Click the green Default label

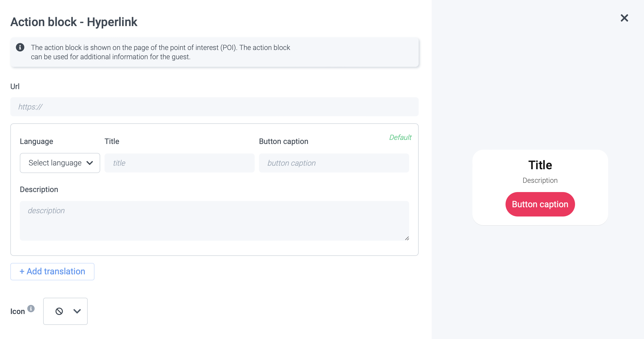pos(400,137)
